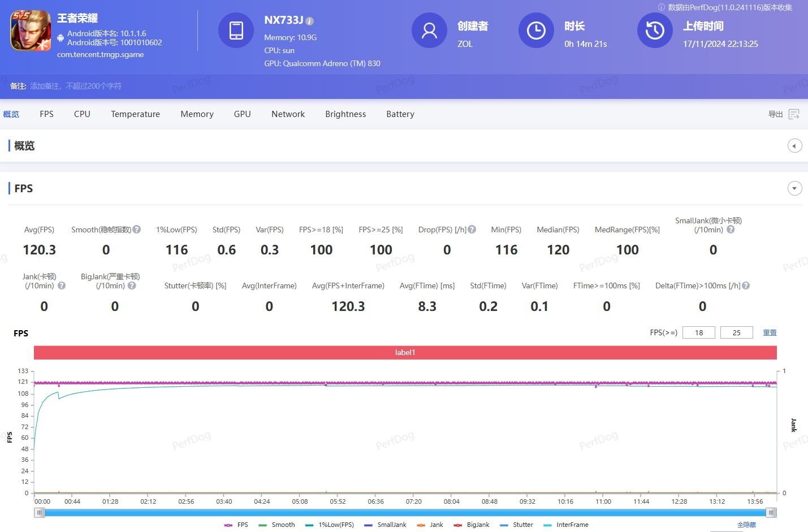This screenshot has width=808, height=532.
Task: Open help icon next to BigJank(严重卡顿)
Action: click(132, 286)
